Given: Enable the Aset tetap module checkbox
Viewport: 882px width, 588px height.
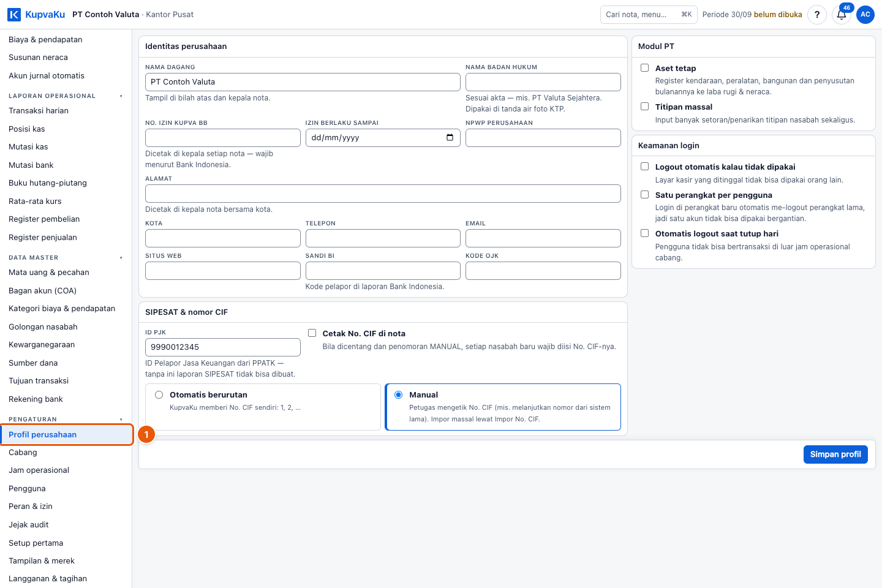Looking at the screenshot, I should click(x=644, y=68).
